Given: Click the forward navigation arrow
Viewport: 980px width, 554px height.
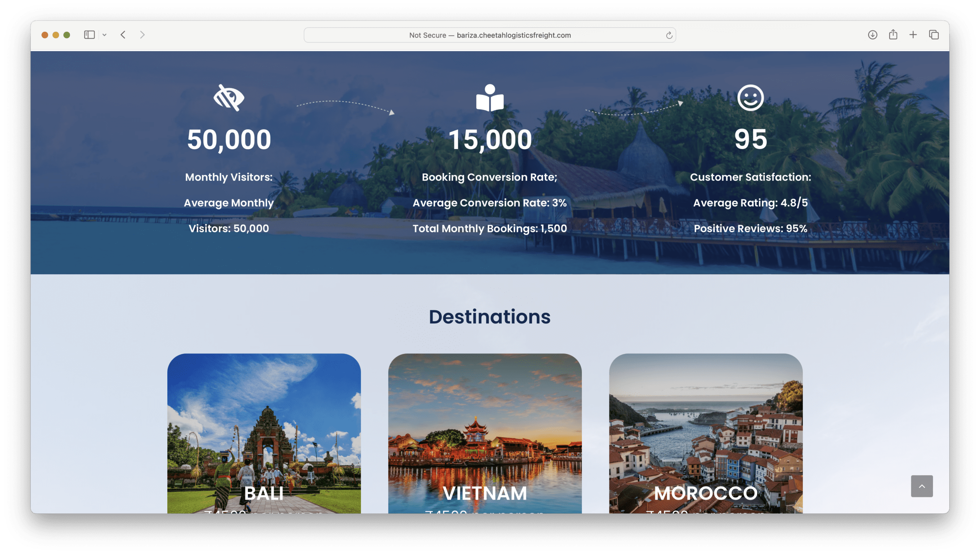Looking at the screenshot, I should (x=142, y=35).
